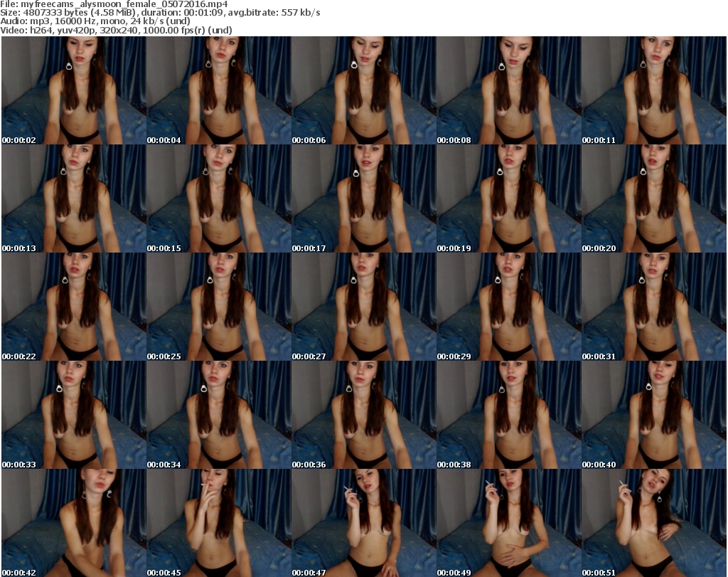Click the frame stamped 00:00:27
The width and height of the screenshot is (728, 577).
click(x=363, y=307)
